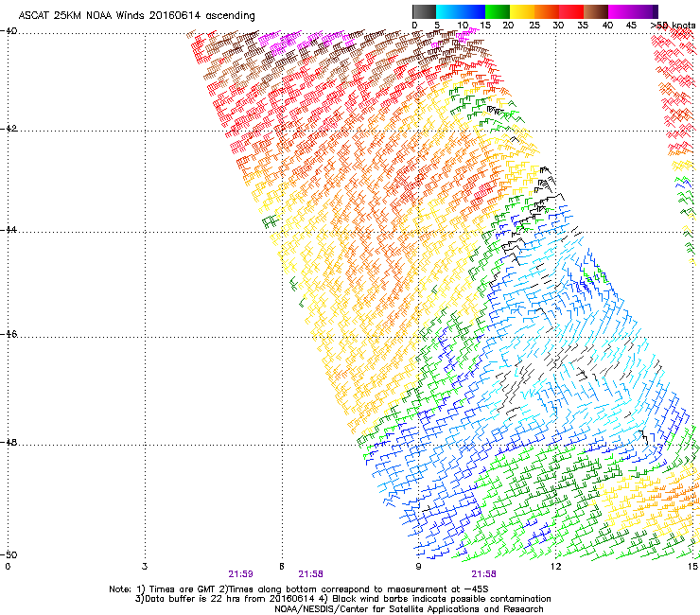The width and height of the screenshot is (700, 615).
Task: Select the orange 25-30 knots color swatch
Action: [547, 11]
